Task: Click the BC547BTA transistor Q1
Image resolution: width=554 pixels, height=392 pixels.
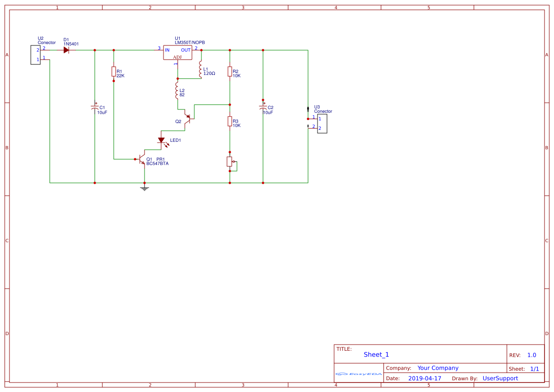Action: pyautogui.click(x=142, y=159)
